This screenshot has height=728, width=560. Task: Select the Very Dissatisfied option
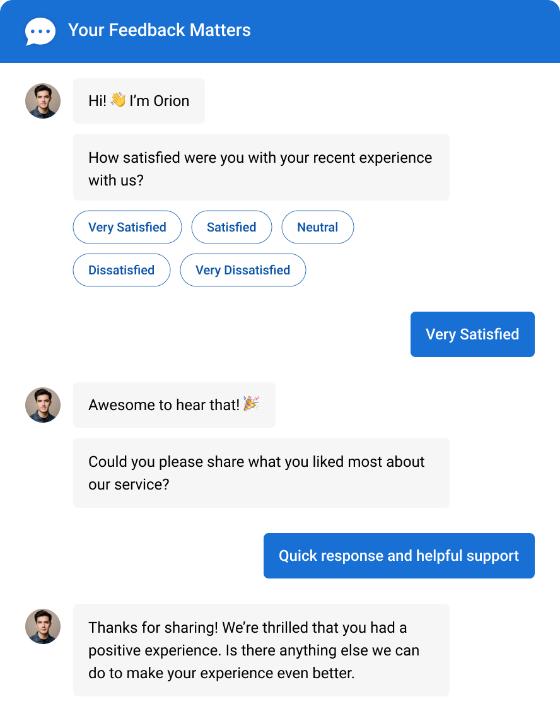coord(243,270)
